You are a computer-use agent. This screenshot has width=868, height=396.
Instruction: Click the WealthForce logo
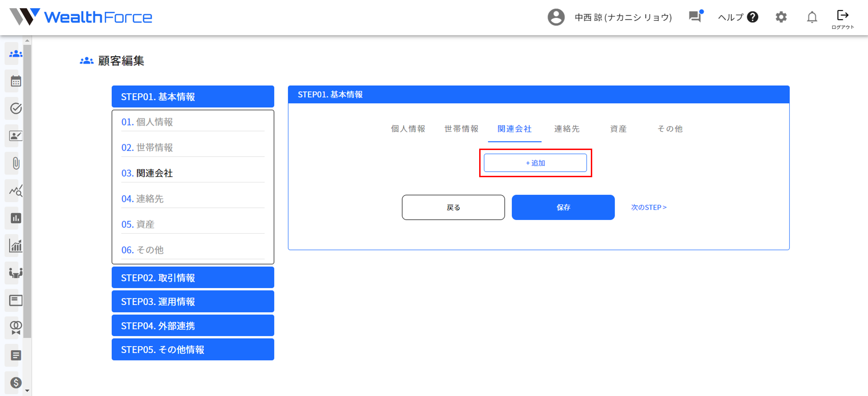(x=81, y=17)
